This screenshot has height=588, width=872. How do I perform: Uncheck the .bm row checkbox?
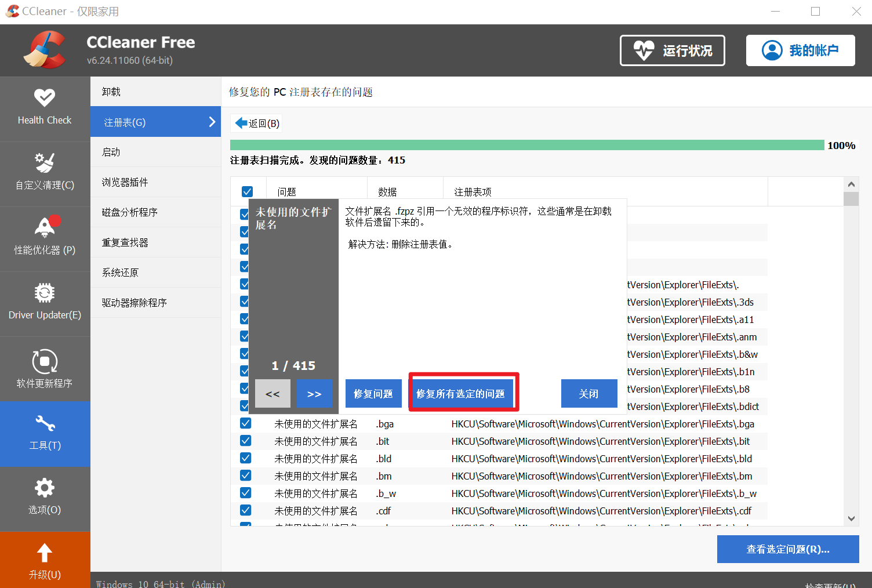click(246, 476)
